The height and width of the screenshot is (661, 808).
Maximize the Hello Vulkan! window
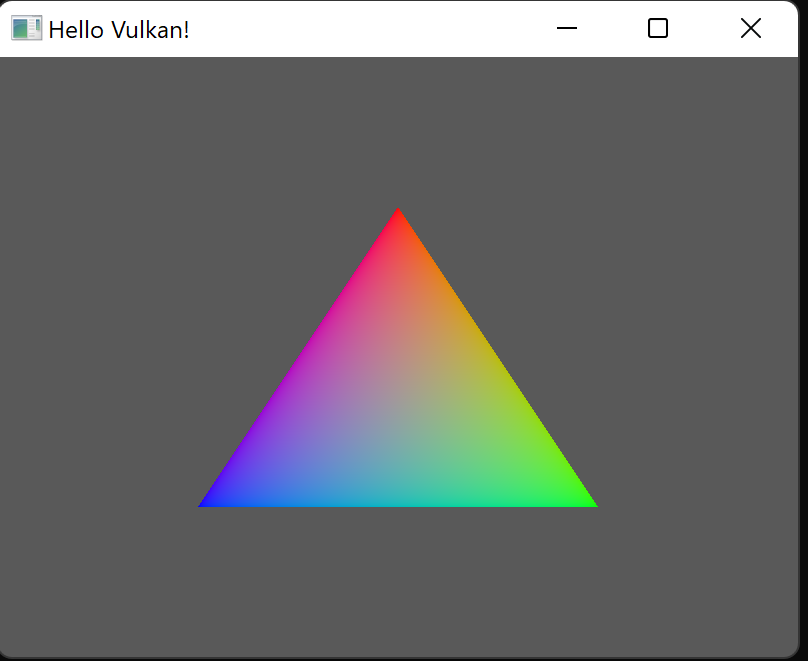(x=658, y=28)
